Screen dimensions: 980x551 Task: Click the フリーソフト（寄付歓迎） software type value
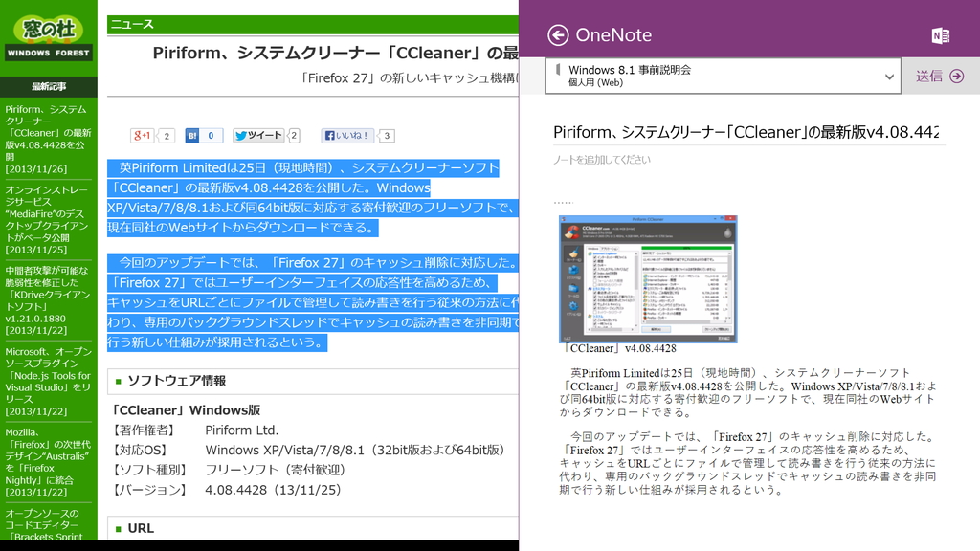[275, 470]
